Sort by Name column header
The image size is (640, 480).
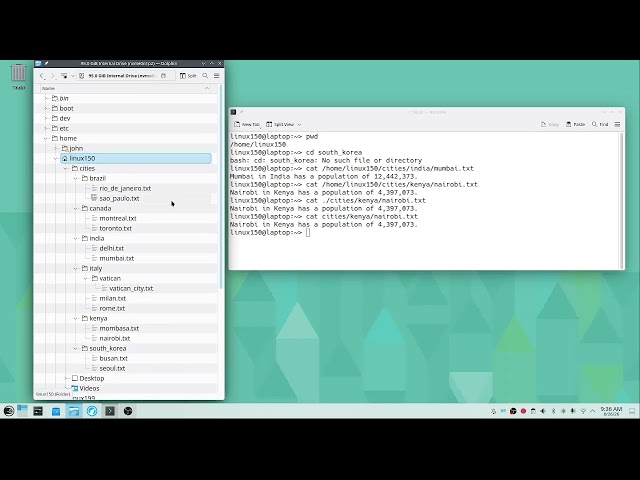coord(126,88)
